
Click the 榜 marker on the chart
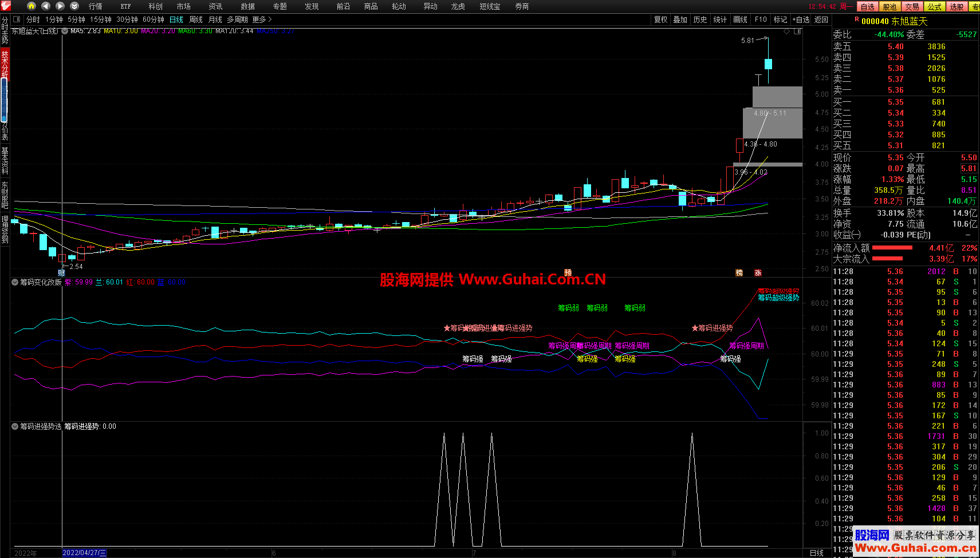[739, 272]
